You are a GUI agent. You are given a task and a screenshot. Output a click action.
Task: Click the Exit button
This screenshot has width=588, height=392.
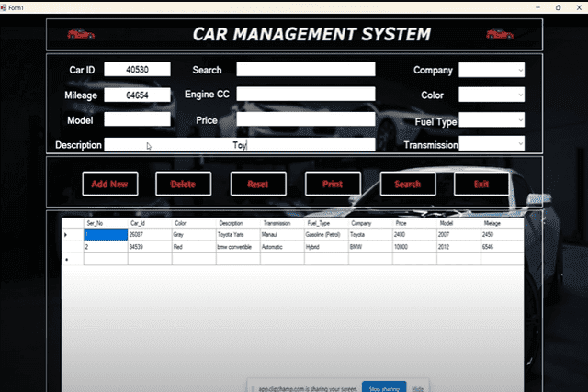point(481,184)
